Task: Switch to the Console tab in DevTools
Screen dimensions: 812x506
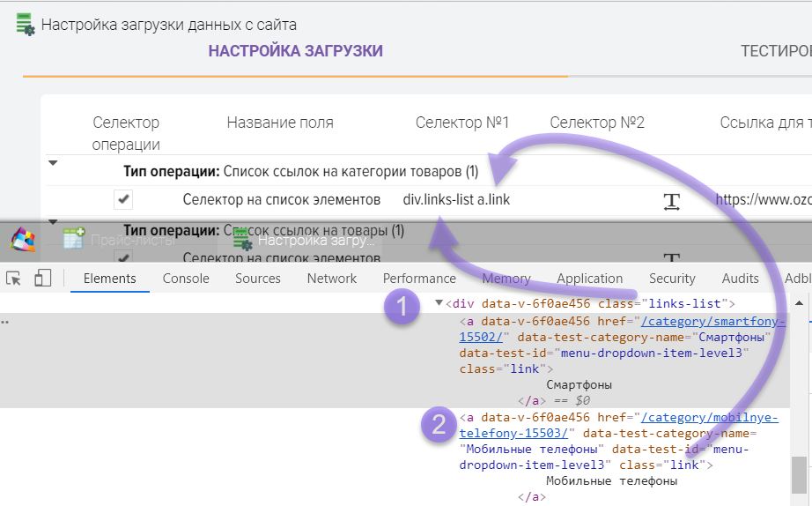Action: point(186,279)
